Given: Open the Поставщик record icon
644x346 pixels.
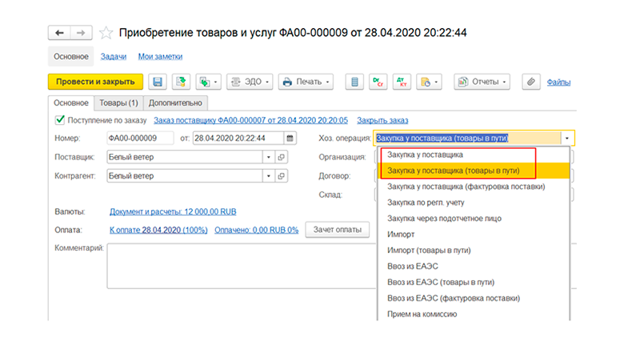Looking at the screenshot, I should tap(282, 157).
